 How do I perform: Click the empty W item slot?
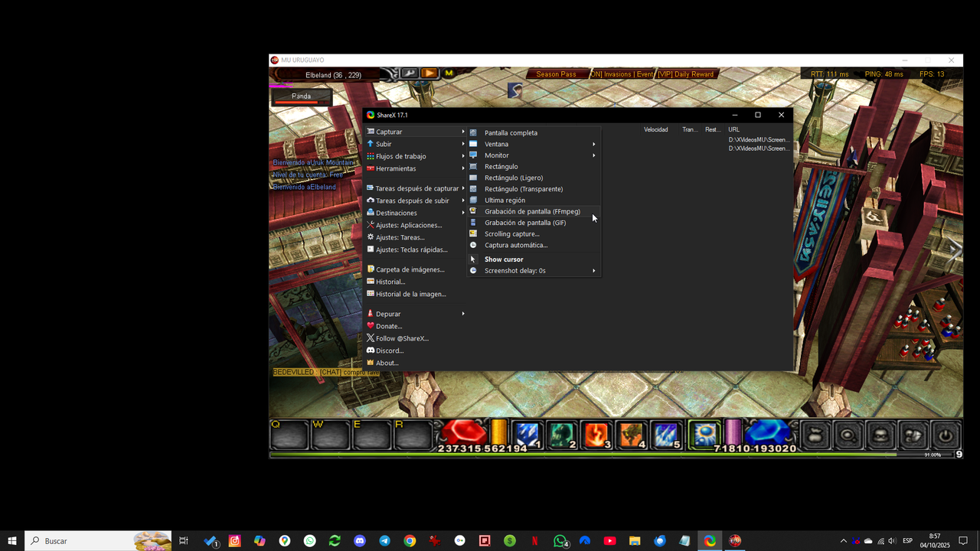point(331,435)
